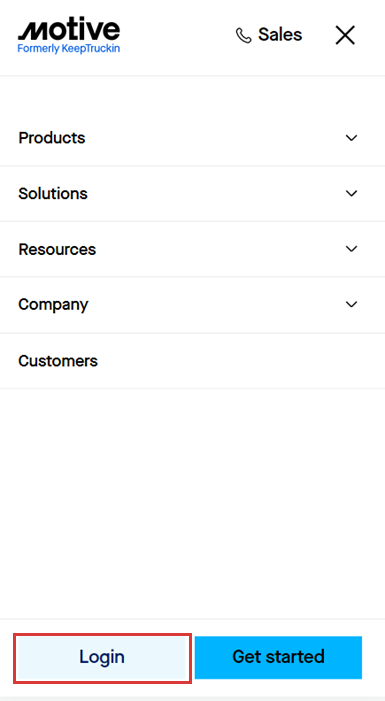Dismiss the mobile menu using the X

click(345, 35)
